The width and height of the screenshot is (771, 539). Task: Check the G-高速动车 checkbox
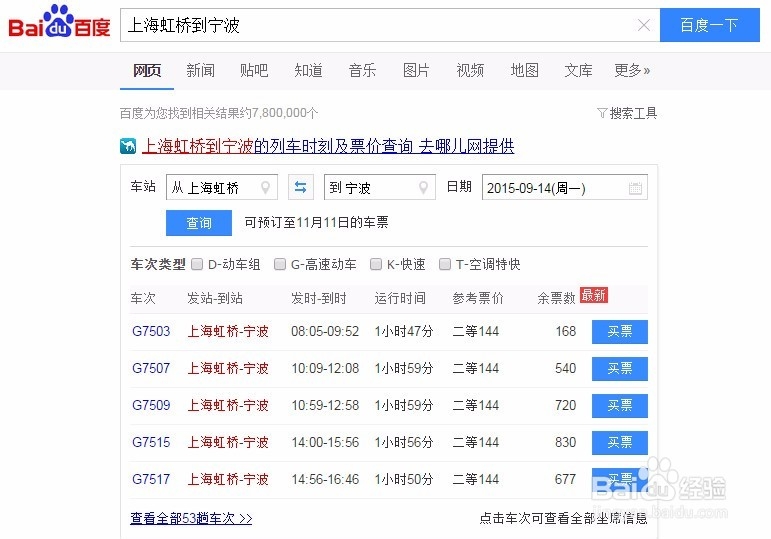click(x=280, y=264)
